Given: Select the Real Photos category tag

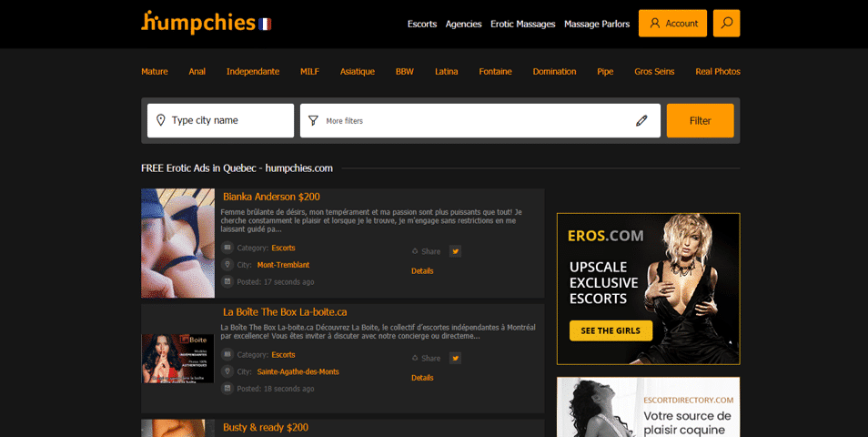Looking at the screenshot, I should tap(718, 71).
